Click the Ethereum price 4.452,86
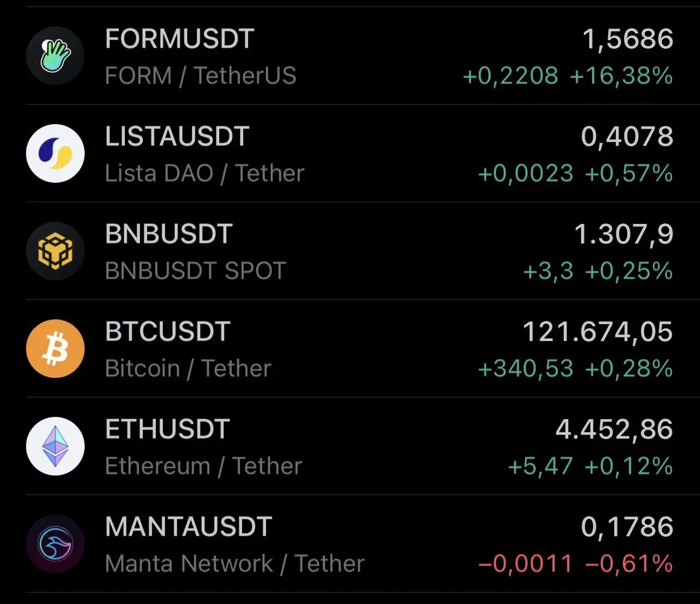700x604 pixels. (614, 430)
